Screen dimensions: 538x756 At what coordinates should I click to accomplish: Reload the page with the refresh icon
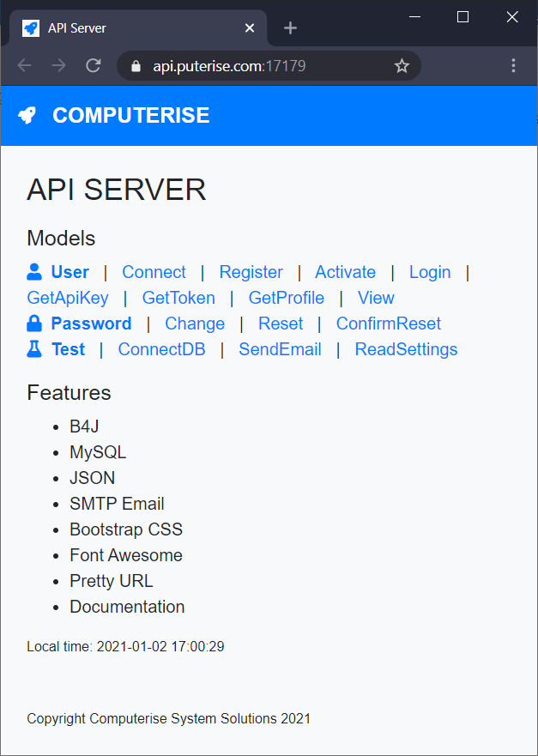coord(94,65)
